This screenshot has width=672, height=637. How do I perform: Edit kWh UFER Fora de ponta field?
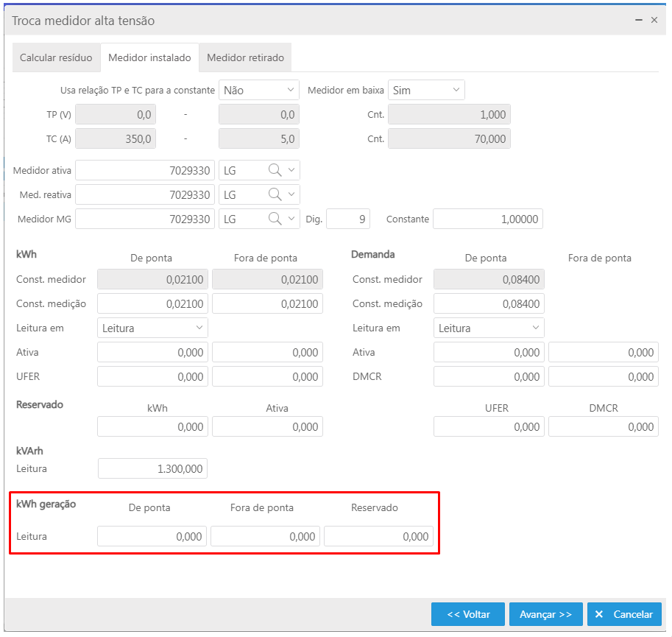point(267,377)
